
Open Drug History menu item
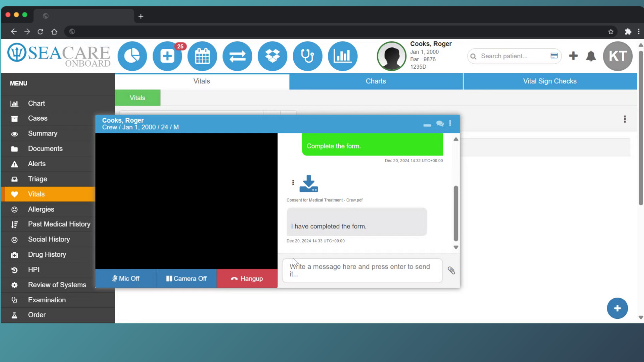click(48, 254)
